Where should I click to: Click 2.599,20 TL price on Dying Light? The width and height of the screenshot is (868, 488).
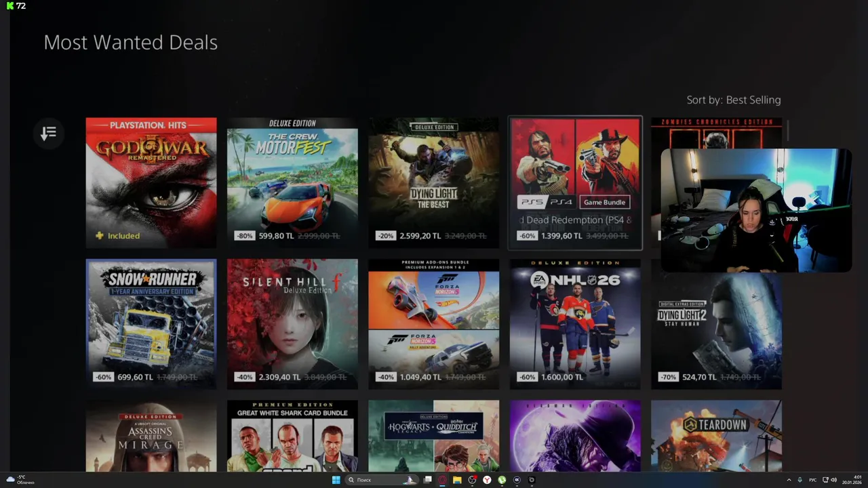point(420,236)
